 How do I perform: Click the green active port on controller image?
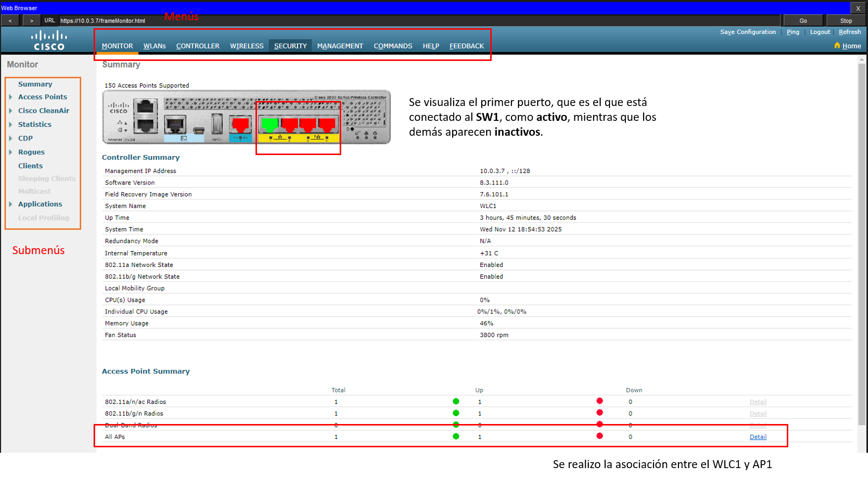270,124
